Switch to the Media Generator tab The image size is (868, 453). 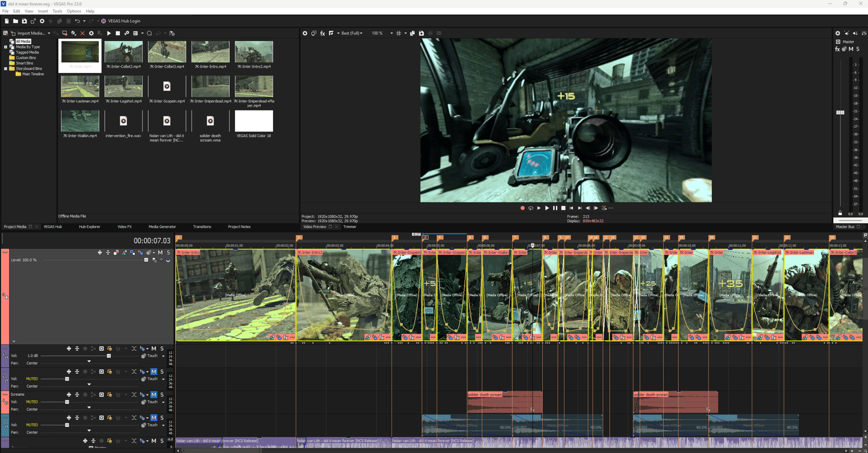[162, 227]
